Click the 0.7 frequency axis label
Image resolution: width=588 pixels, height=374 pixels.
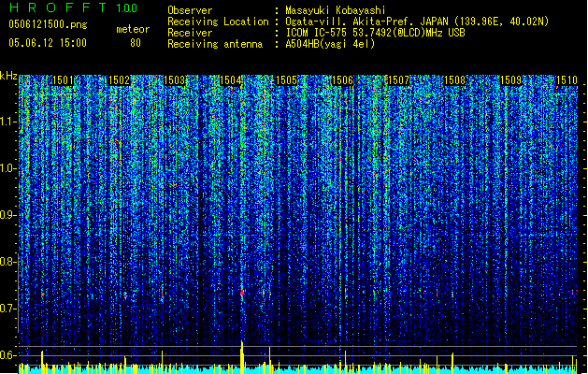tap(8, 309)
